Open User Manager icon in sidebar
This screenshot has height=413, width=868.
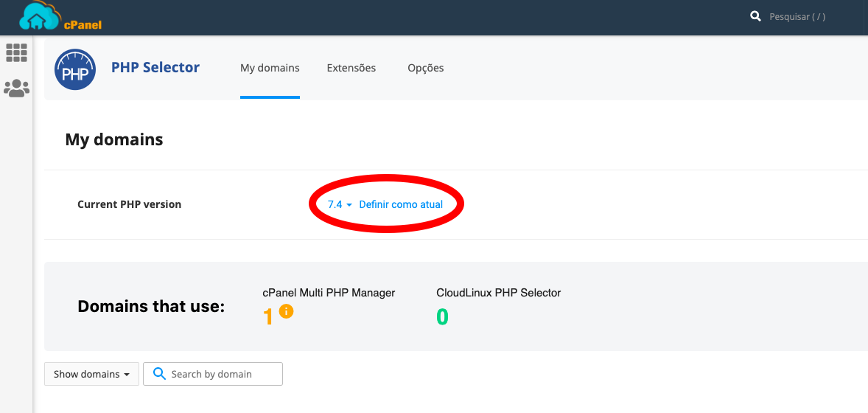(16, 89)
